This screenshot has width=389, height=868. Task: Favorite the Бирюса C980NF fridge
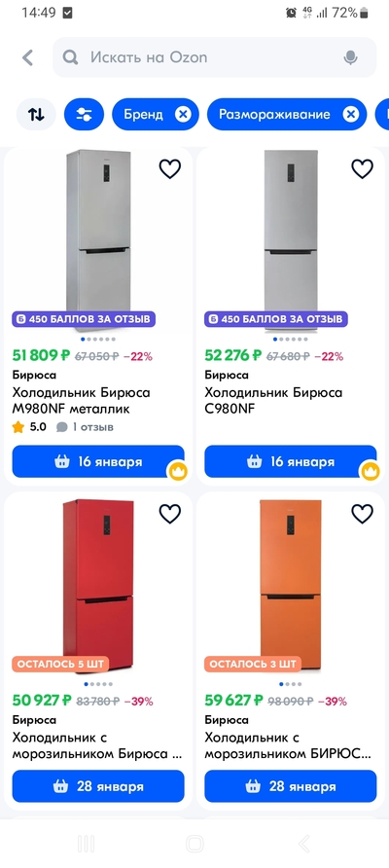[363, 169]
